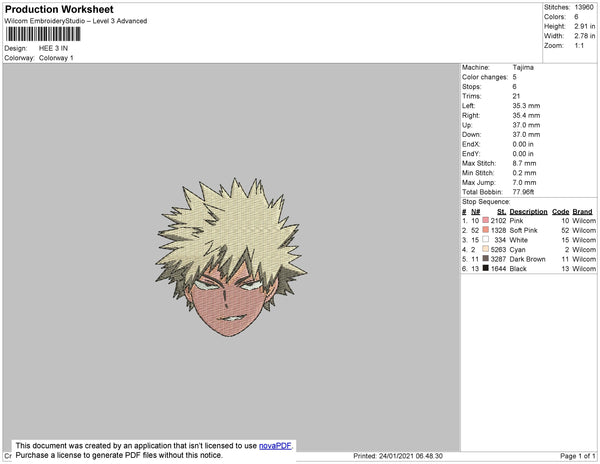
Task: Select the White color swatch
Action: [486, 239]
